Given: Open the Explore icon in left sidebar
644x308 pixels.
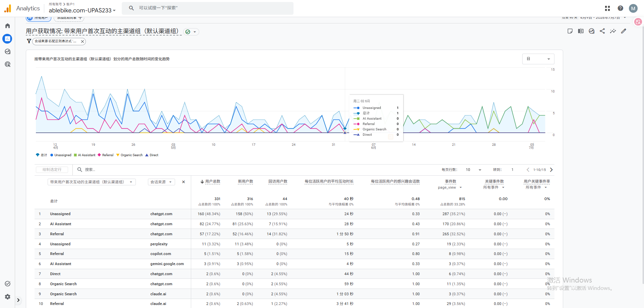Looking at the screenshot, I should point(7,52).
